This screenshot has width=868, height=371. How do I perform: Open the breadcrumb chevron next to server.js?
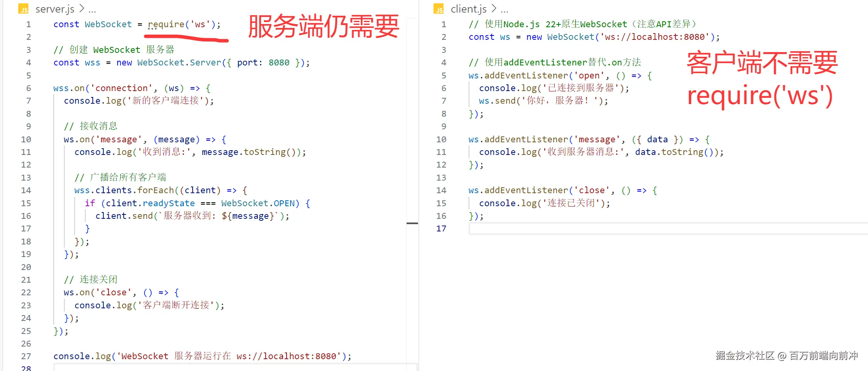(x=82, y=9)
